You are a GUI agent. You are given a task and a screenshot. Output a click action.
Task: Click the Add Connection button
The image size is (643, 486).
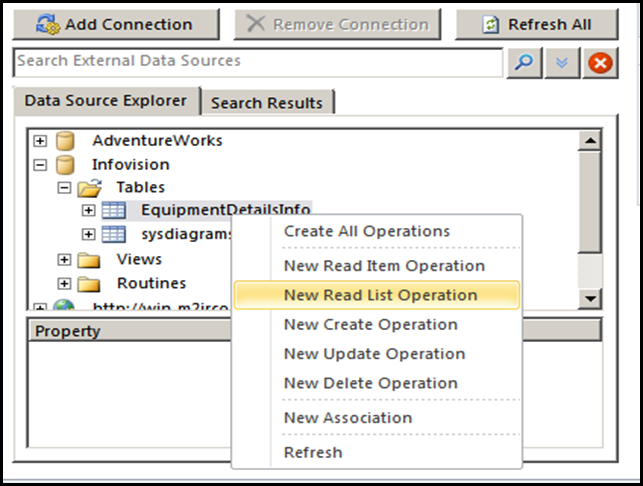(x=116, y=25)
